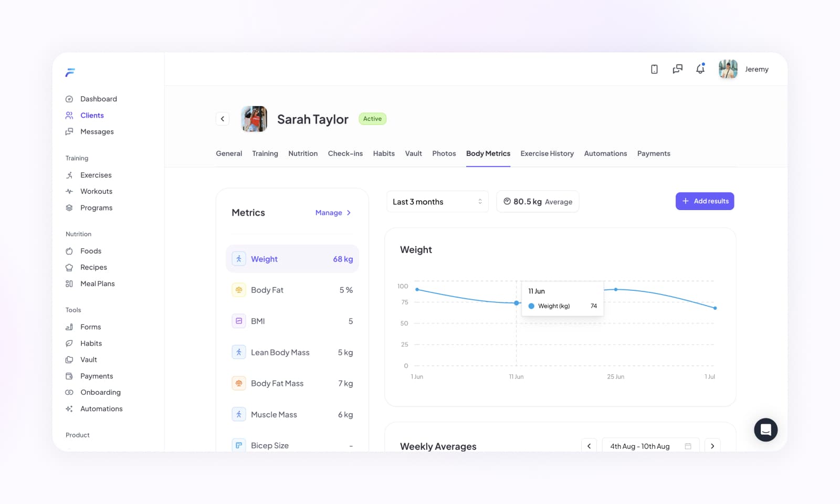The image size is (840, 504).
Task: Go to next week in Weekly Averages
Action: coord(712,446)
